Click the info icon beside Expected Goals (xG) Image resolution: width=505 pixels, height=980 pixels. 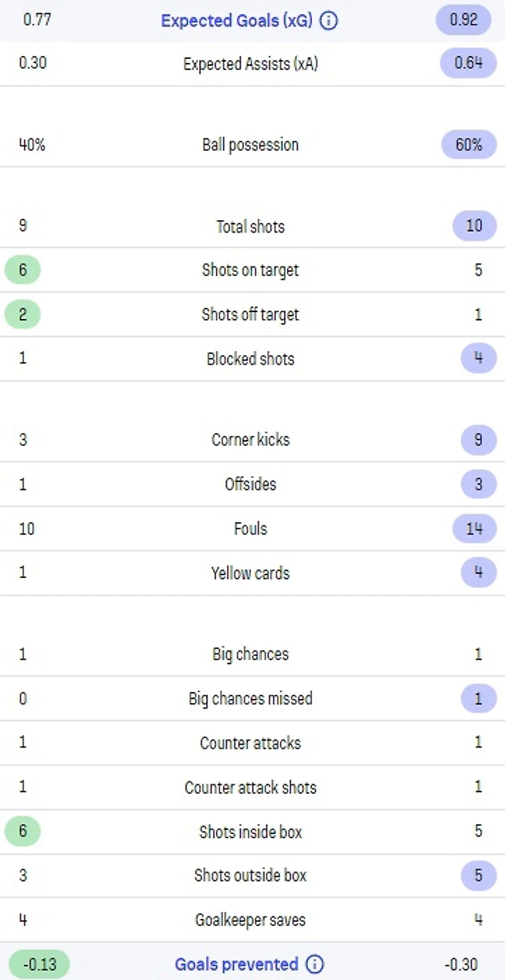(x=330, y=21)
